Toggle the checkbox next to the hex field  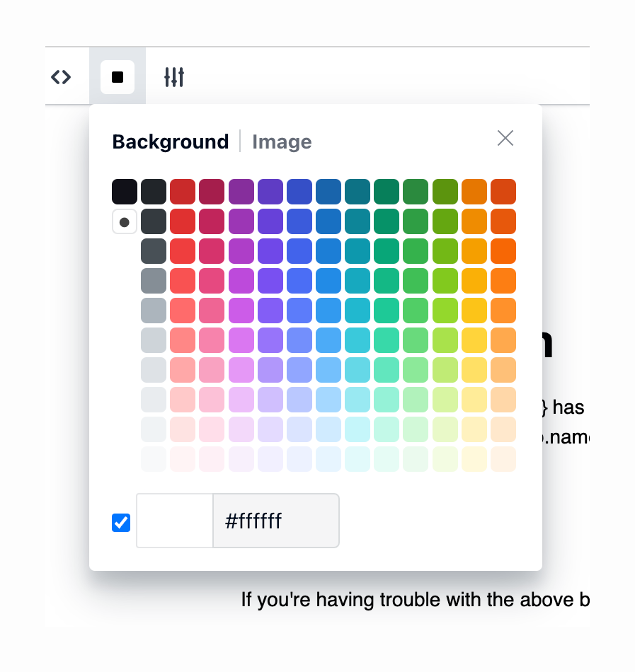tap(121, 522)
